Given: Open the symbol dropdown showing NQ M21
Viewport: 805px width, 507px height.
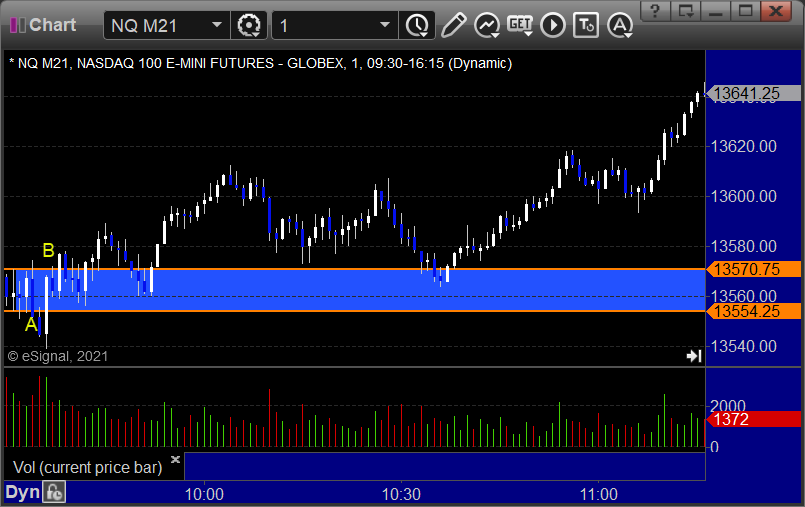Looking at the screenshot, I should 167,25.
